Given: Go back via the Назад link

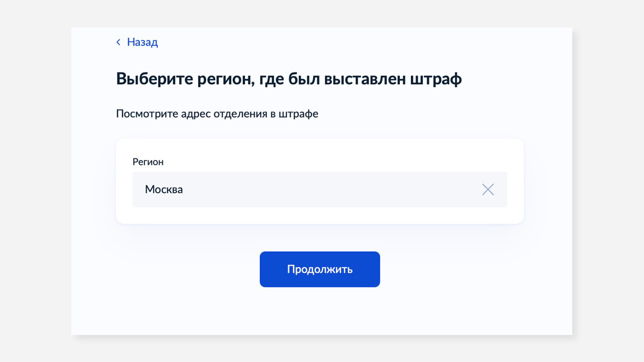Looking at the screenshot, I should (x=143, y=42).
